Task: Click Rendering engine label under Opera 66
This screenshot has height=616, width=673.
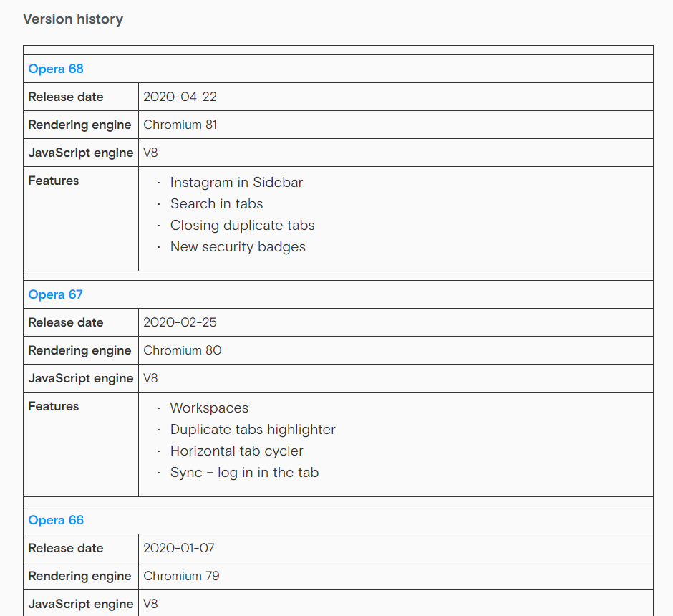Action: pos(79,576)
